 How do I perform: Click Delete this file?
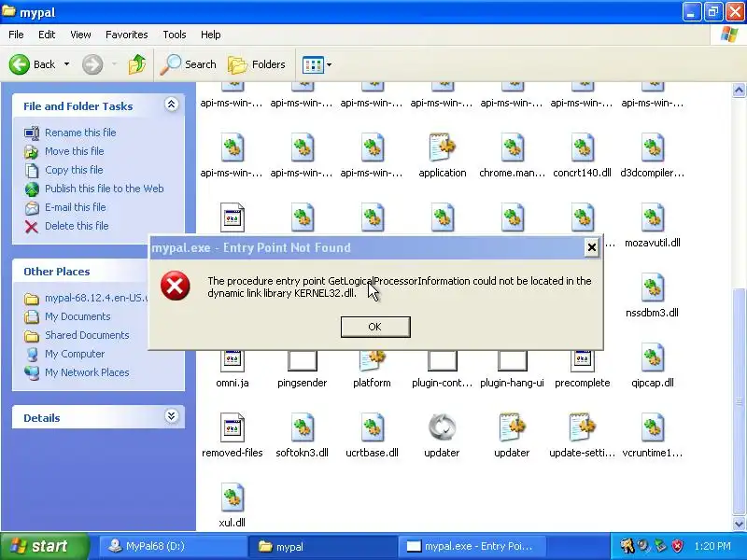pyautogui.click(x=77, y=226)
